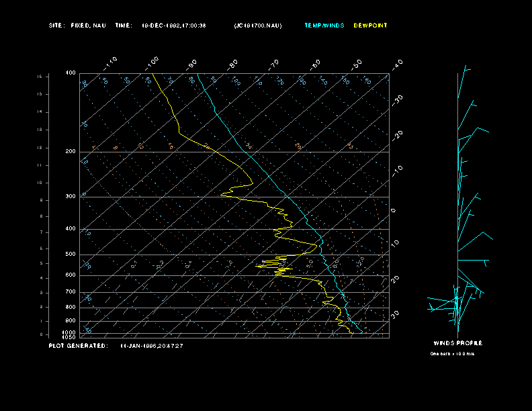532x411 pixels.
Task: Select the SITE: FIXED, NAU header text
Action: point(78,26)
